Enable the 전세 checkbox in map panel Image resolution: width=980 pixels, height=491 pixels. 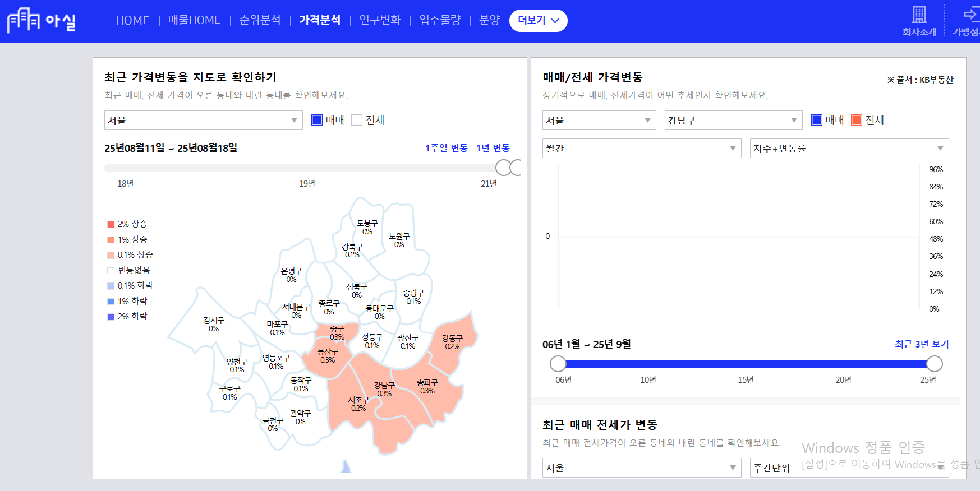click(357, 120)
